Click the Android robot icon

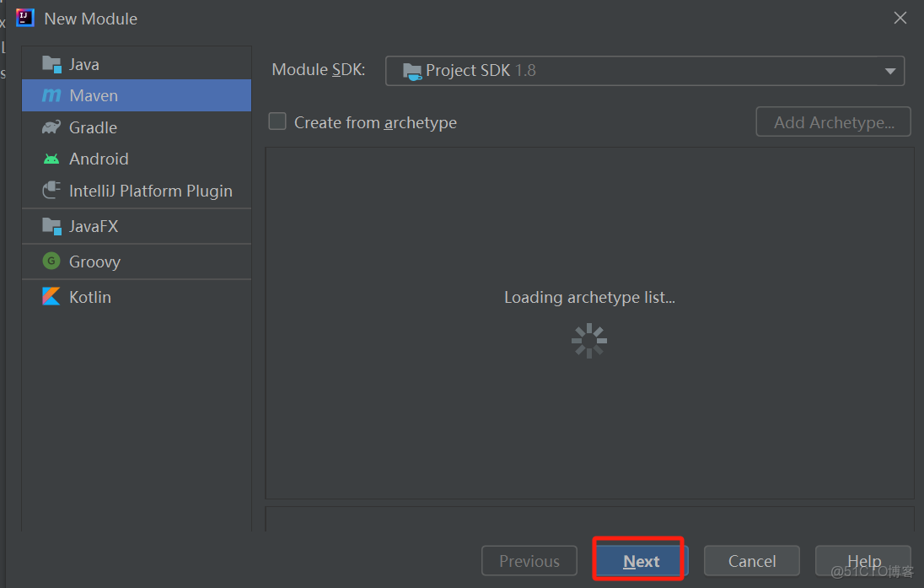(x=51, y=159)
